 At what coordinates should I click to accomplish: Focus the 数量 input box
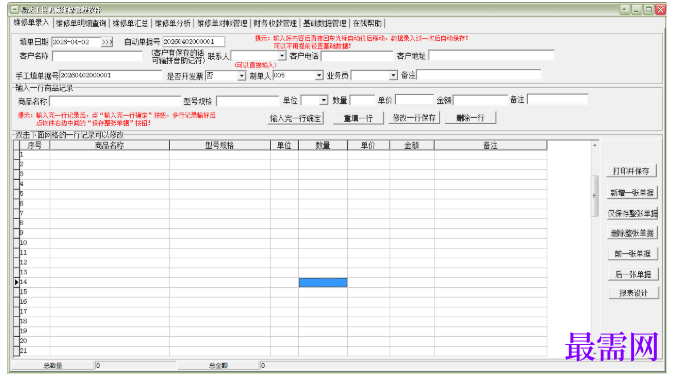click(x=362, y=100)
